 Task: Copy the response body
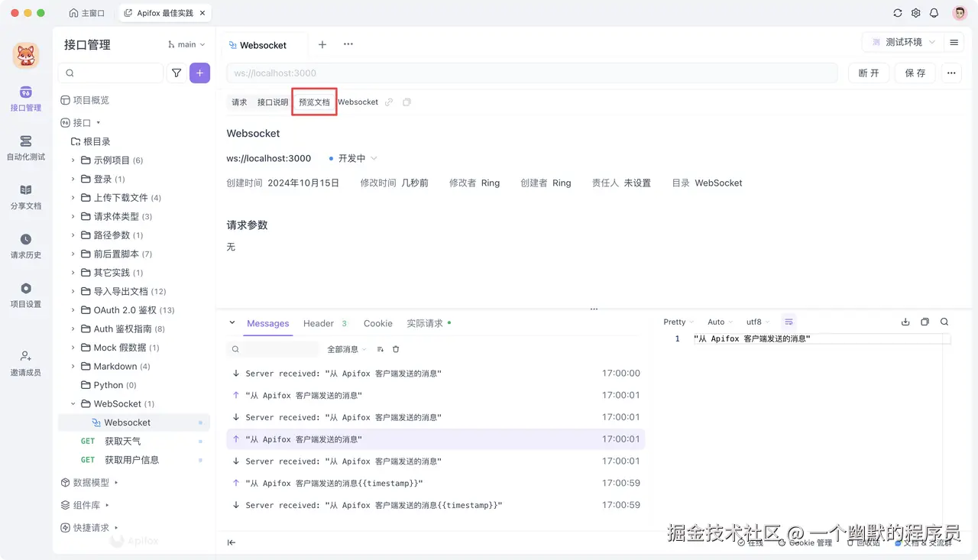click(x=925, y=322)
